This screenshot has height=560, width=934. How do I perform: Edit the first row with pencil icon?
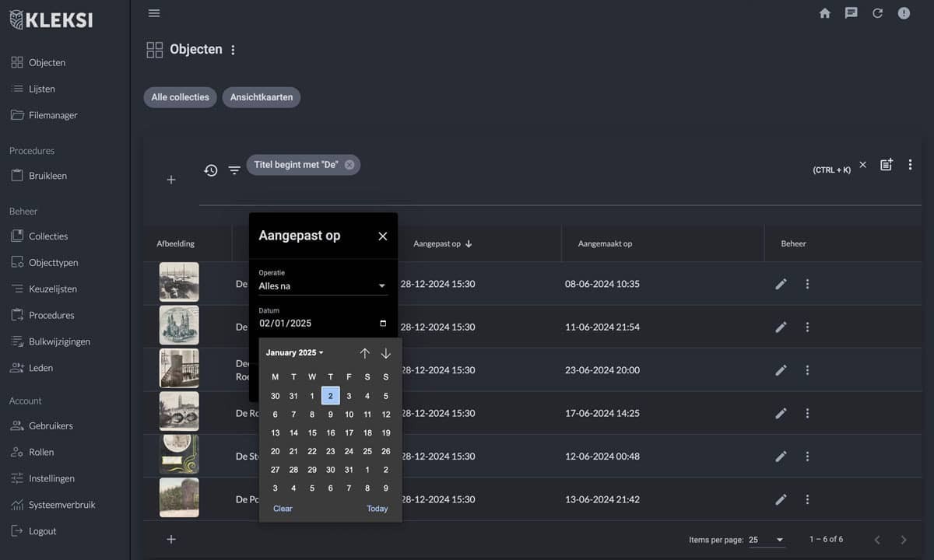(x=781, y=284)
